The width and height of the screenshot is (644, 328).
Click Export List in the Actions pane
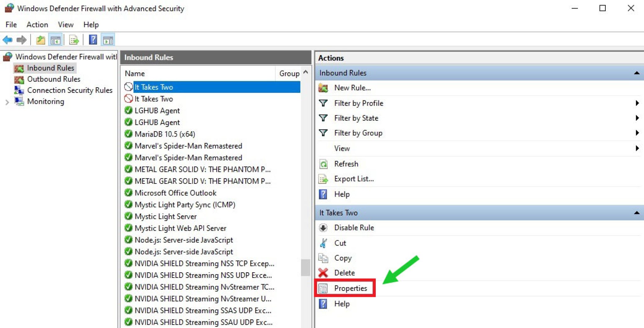pyautogui.click(x=354, y=178)
